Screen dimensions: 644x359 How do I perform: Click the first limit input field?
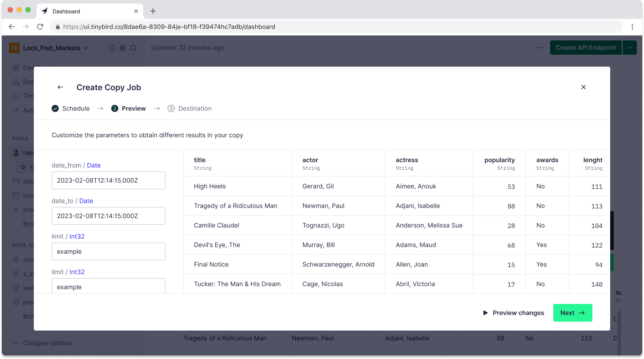pyautogui.click(x=109, y=251)
